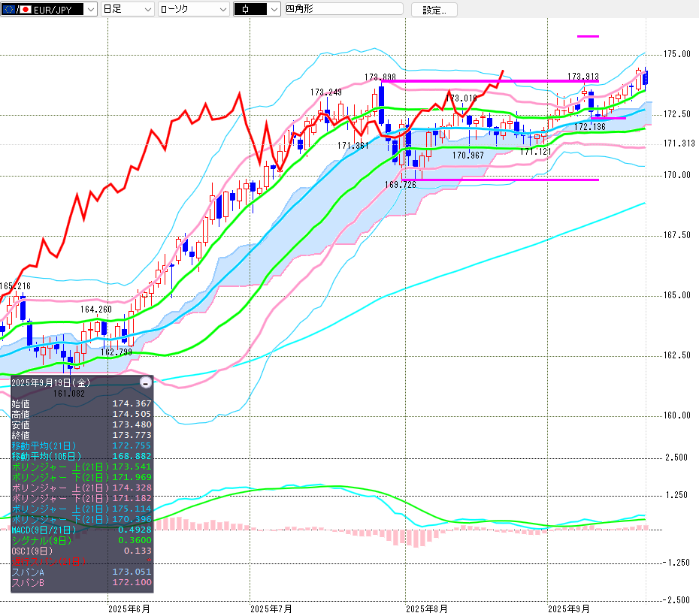Click the 173.898 high price label
Image resolution: width=699 pixels, height=616 pixels.
pyautogui.click(x=380, y=77)
